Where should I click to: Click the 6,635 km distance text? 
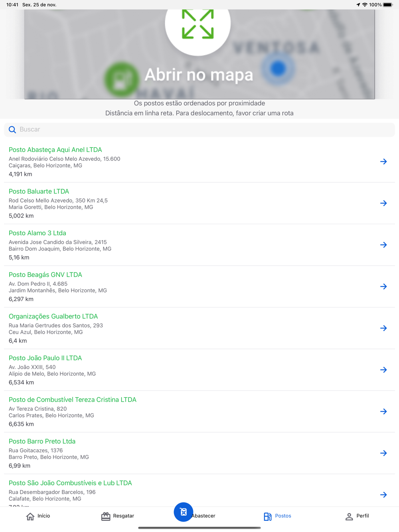(21, 424)
